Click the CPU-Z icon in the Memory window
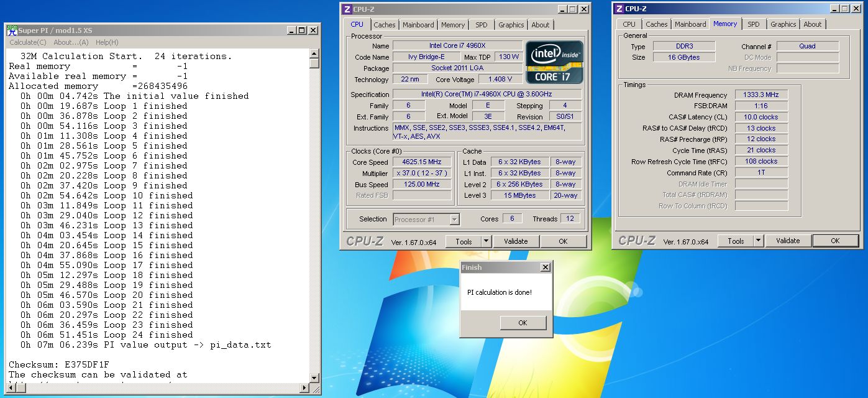Viewport: 868px width, 398px height. point(619,9)
